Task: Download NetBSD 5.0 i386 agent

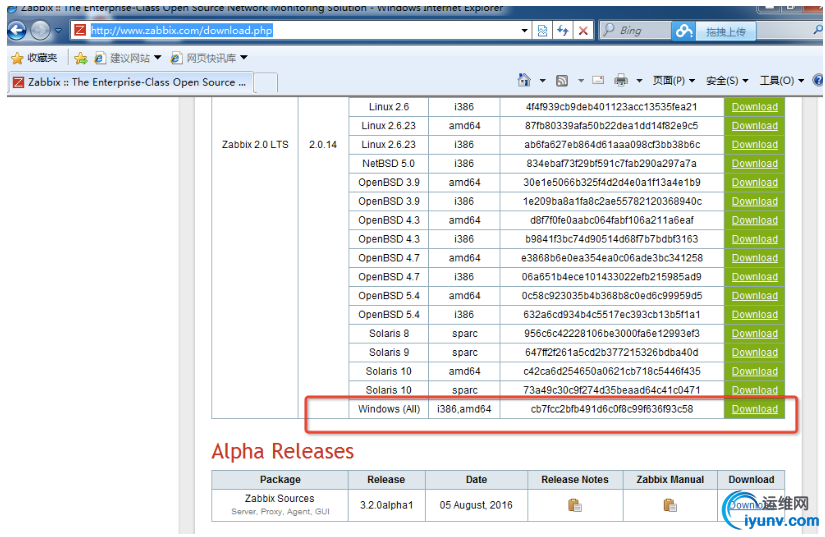Action: click(754, 164)
